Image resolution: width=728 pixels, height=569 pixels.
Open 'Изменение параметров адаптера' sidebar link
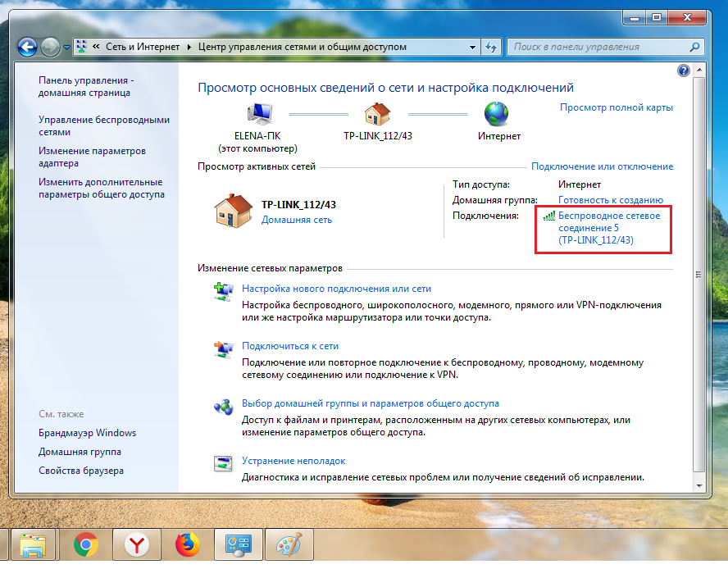point(92,157)
